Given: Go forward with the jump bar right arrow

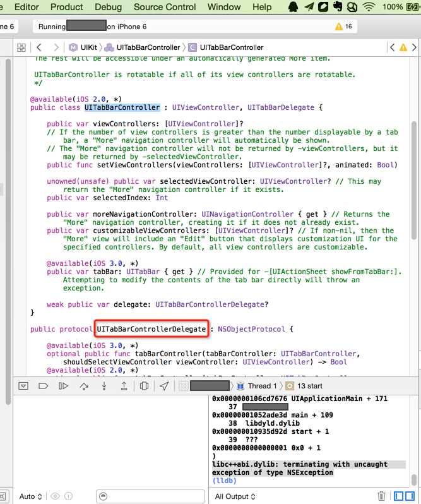Looking at the screenshot, I should coord(56,47).
